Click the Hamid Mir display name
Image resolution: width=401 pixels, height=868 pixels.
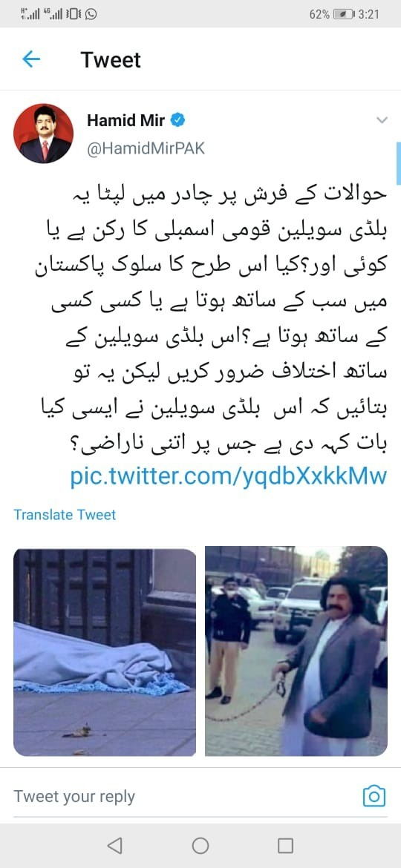125,120
